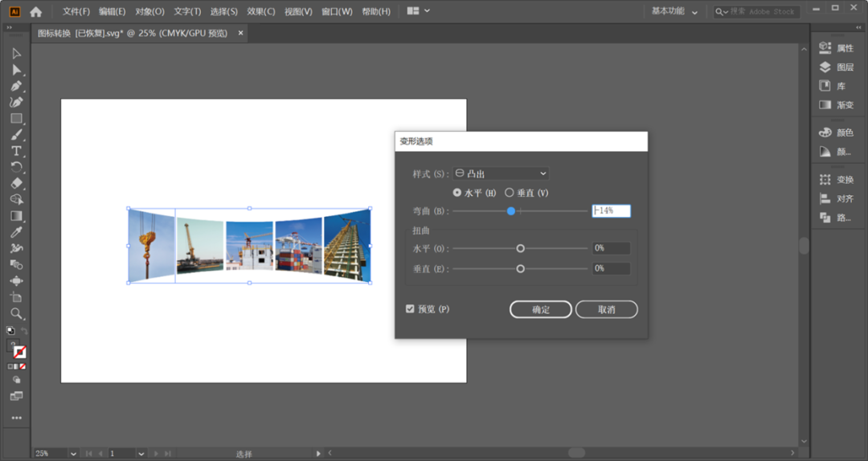Open the 样式 凸出 style dropdown
868x461 pixels.
501,173
